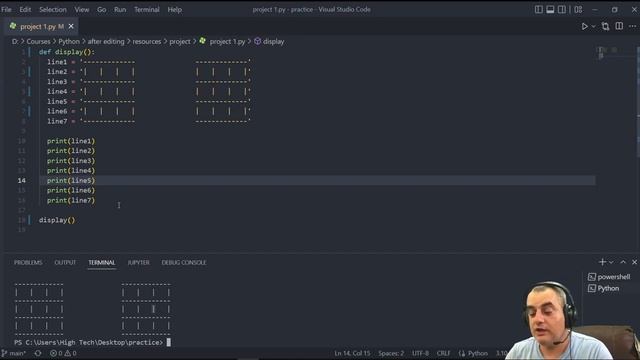Click resources breadcrumb folder
Image resolution: width=640 pixels, height=360 pixels.
[147, 41]
